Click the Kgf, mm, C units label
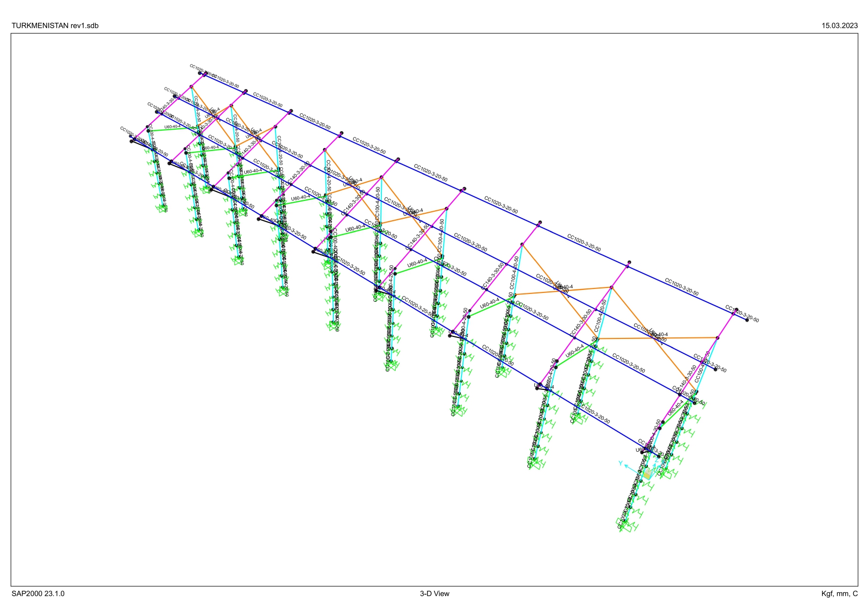 (839, 593)
